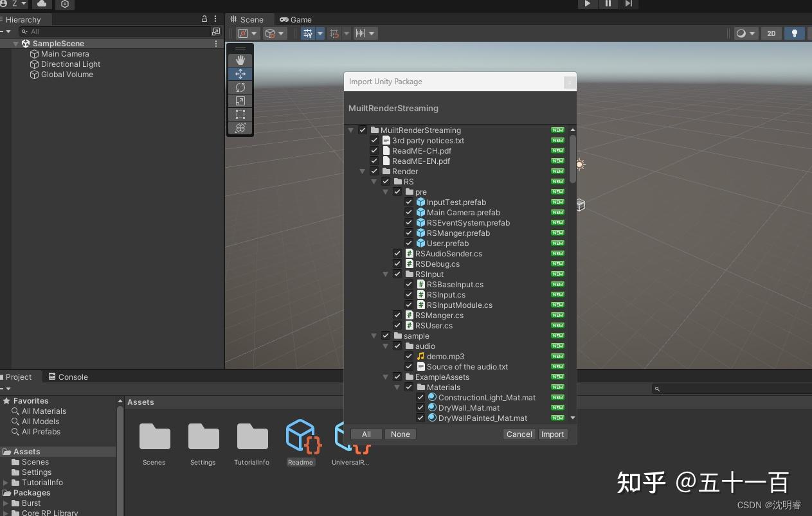Select the Transform tool
Viewport: 812px width, 516px height.
coord(240,128)
